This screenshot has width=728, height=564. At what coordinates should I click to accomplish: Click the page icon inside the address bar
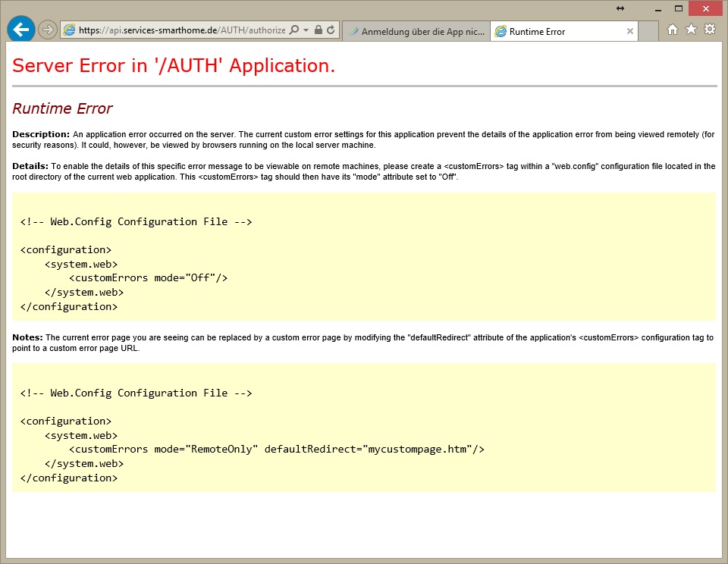[x=69, y=30]
